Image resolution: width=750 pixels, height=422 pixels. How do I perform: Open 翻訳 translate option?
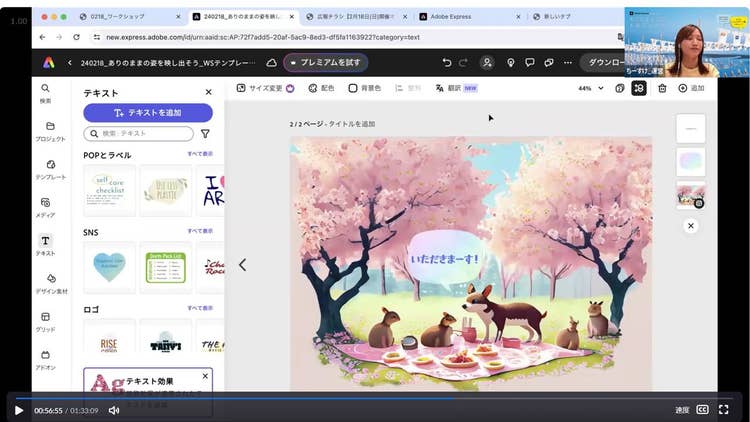point(456,88)
